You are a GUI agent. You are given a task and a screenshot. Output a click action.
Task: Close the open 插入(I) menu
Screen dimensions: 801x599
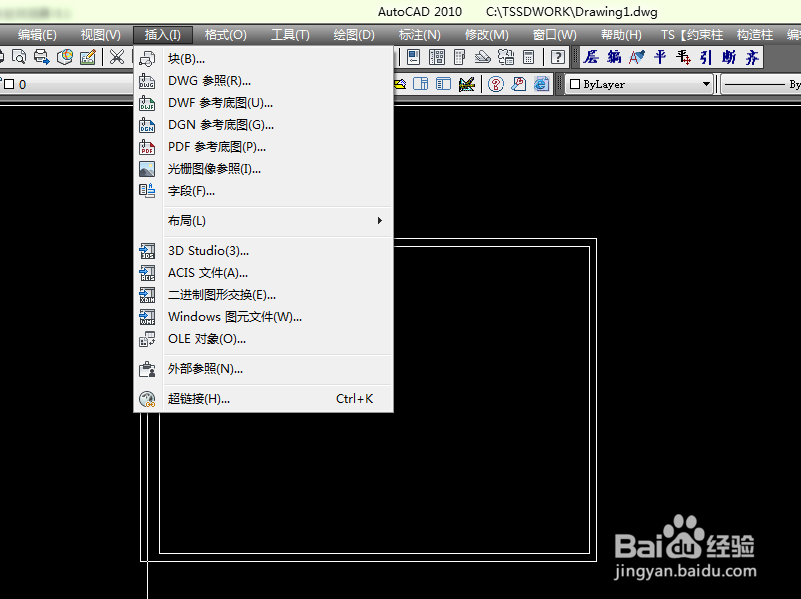click(x=163, y=35)
